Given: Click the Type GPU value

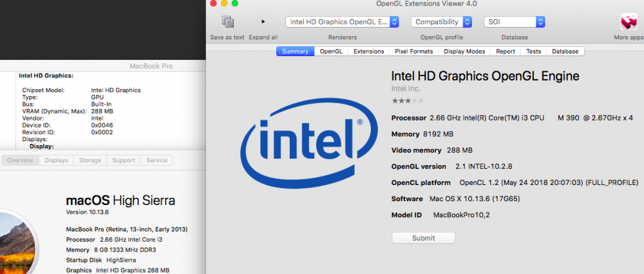Looking at the screenshot, I should pos(97,97).
